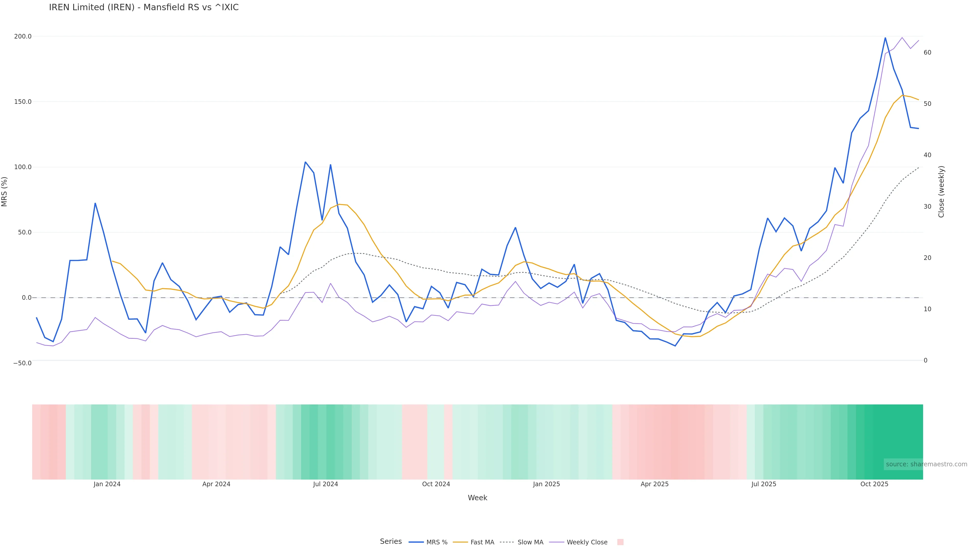
Task: Click the Oct 2025 x-axis tick label
Action: click(874, 484)
